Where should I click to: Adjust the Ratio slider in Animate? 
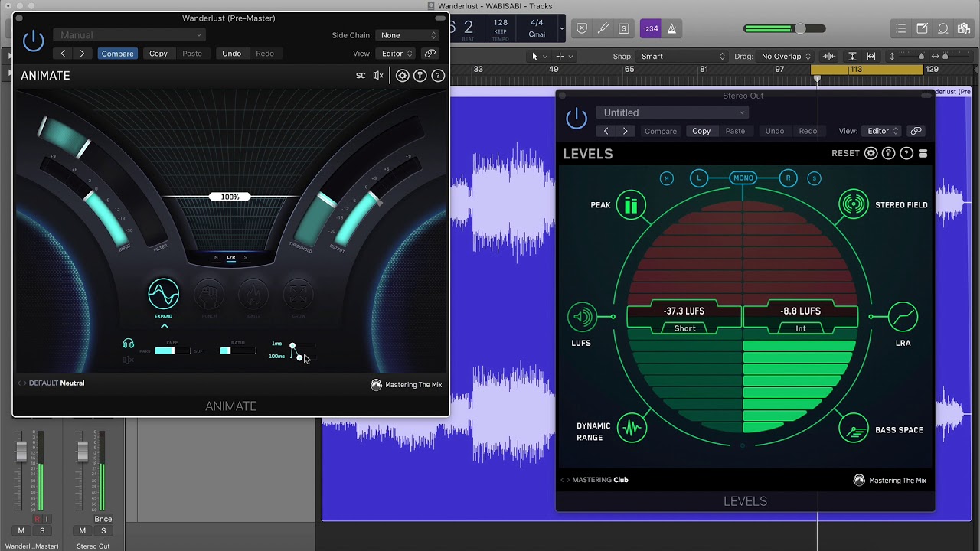point(238,350)
